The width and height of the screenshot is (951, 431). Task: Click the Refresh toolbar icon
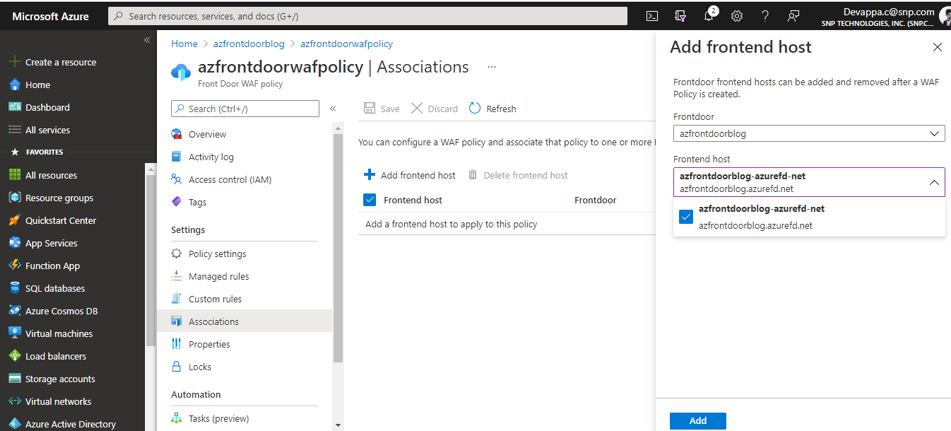click(475, 108)
